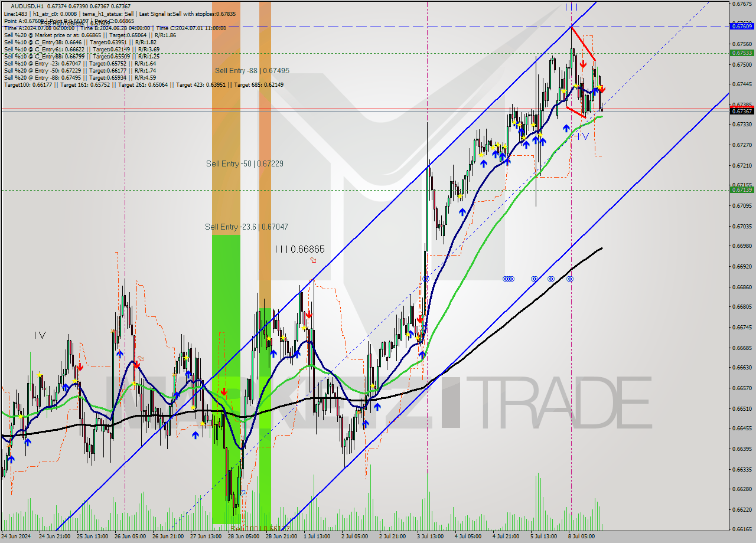Click the 0.66395 price axis label

pyautogui.click(x=742, y=449)
